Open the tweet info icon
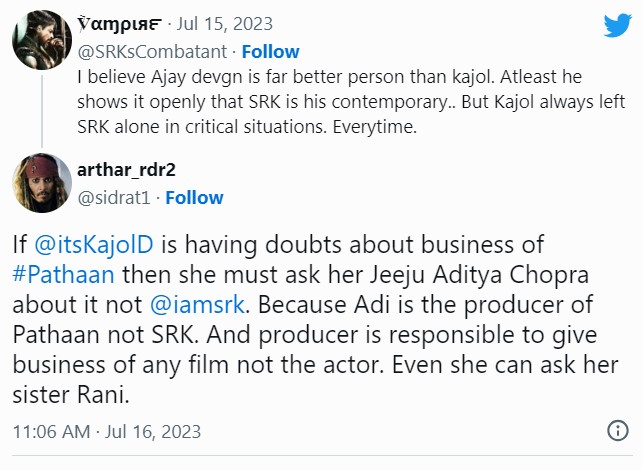This screenshot has height=470, width=642. (618, 431)
